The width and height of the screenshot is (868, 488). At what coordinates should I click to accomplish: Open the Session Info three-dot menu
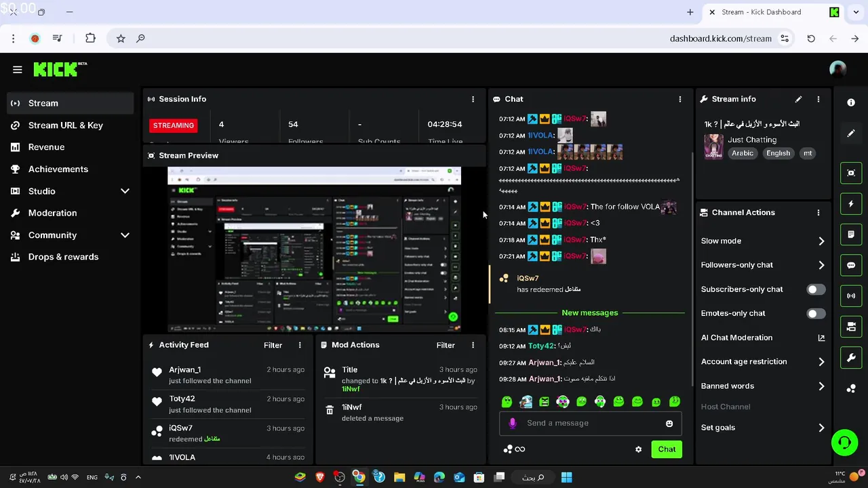point(473,99)
